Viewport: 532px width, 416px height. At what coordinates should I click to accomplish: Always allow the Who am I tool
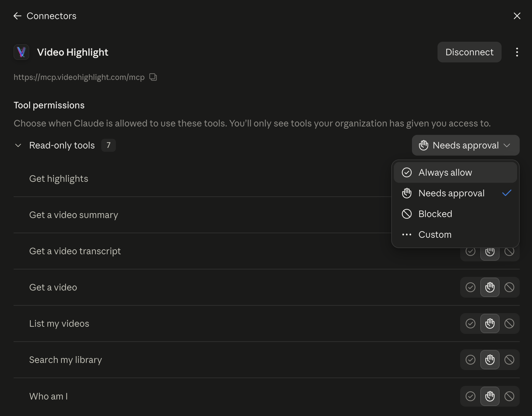coord(470,396)
